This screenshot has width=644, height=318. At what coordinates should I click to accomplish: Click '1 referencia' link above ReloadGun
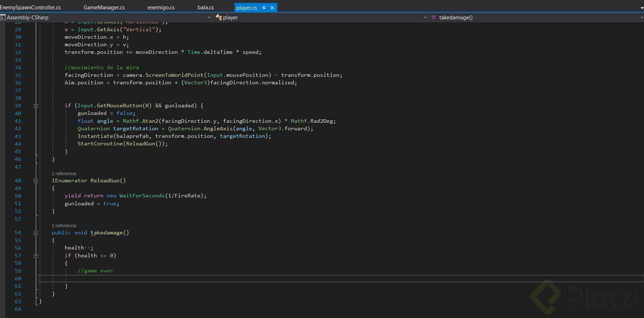(64, 174)
